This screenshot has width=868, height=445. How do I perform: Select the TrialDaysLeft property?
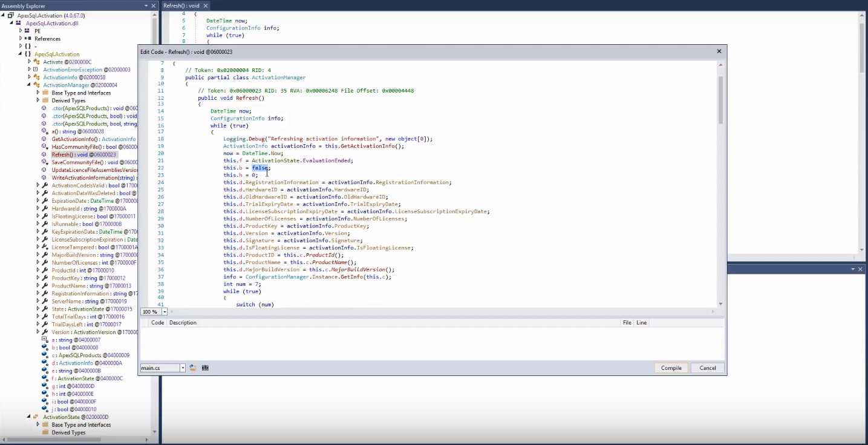pyautogui.click(x=86, y=325)
